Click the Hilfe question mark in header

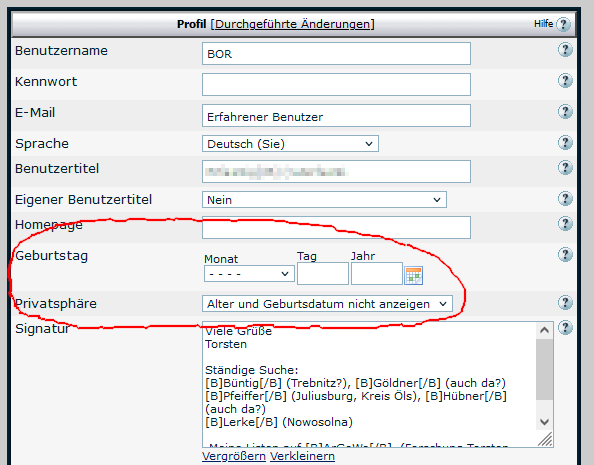coord(563,25)
